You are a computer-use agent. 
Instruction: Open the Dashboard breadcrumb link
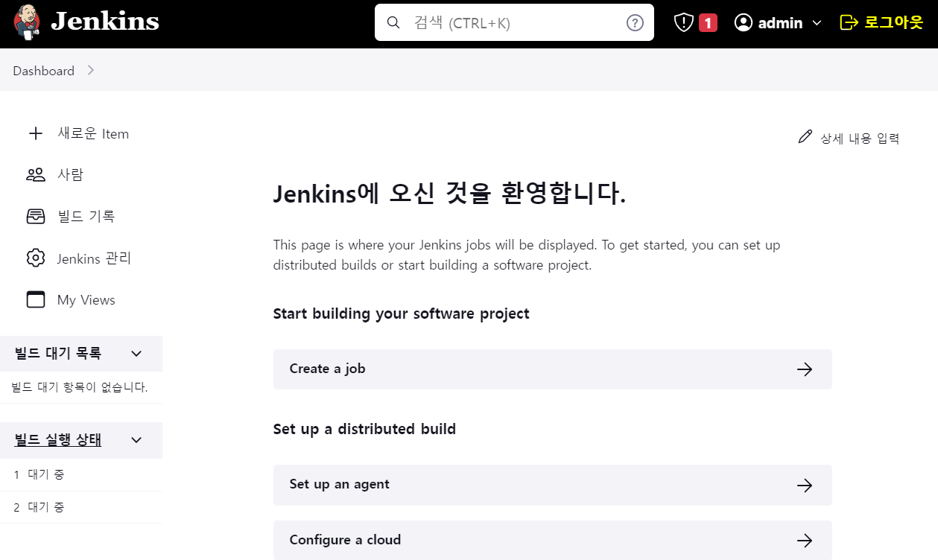tap(43, 71)
